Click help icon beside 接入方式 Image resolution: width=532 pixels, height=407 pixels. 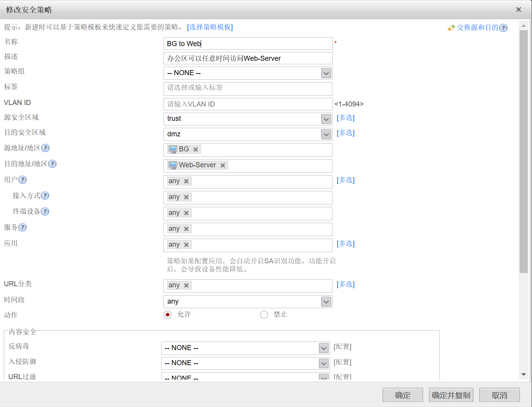coord(45,196)
